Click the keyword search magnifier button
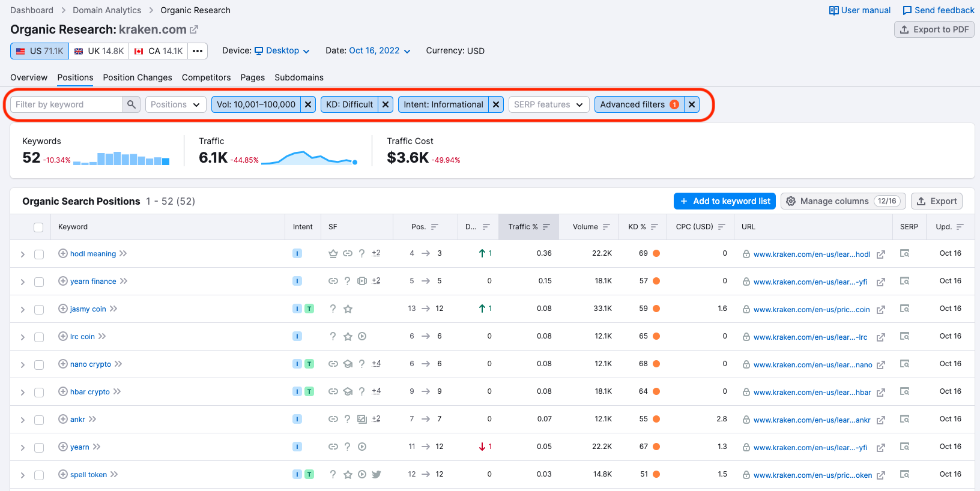980x491 pixels. pos(132,104)
